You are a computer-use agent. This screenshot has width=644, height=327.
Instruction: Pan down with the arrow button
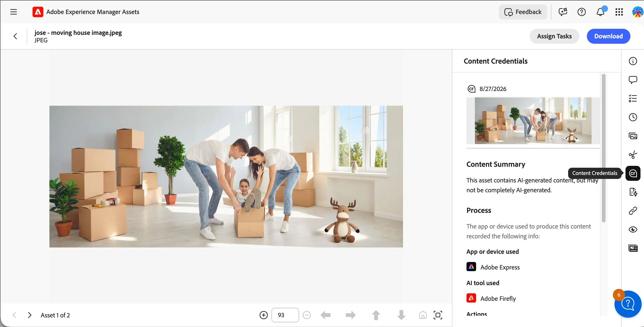pos(401,315)
